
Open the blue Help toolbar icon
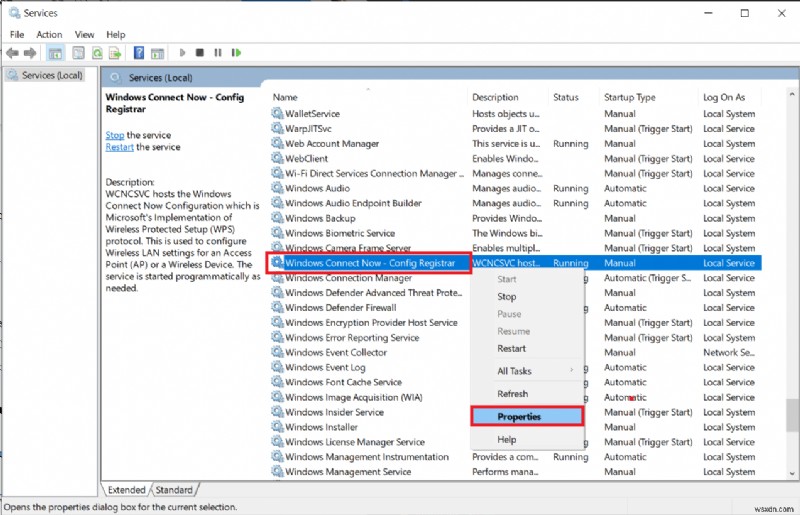[x=139, y=53]
